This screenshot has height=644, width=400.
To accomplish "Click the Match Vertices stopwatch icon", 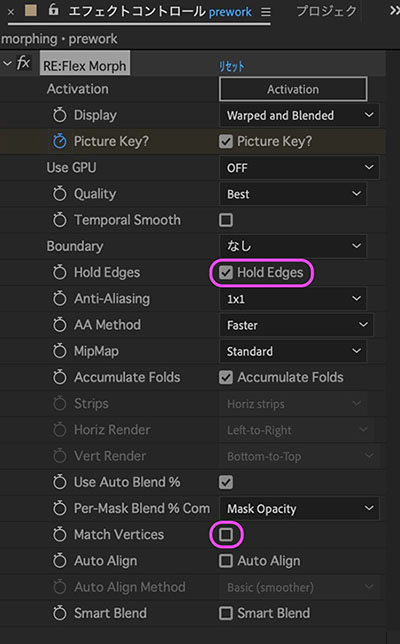I will click(60, 535).
